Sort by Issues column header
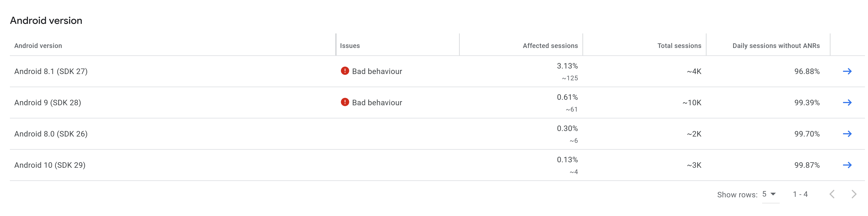Viewport: 868px width, 216px height. pyautogui.click(x=350, y=46)
